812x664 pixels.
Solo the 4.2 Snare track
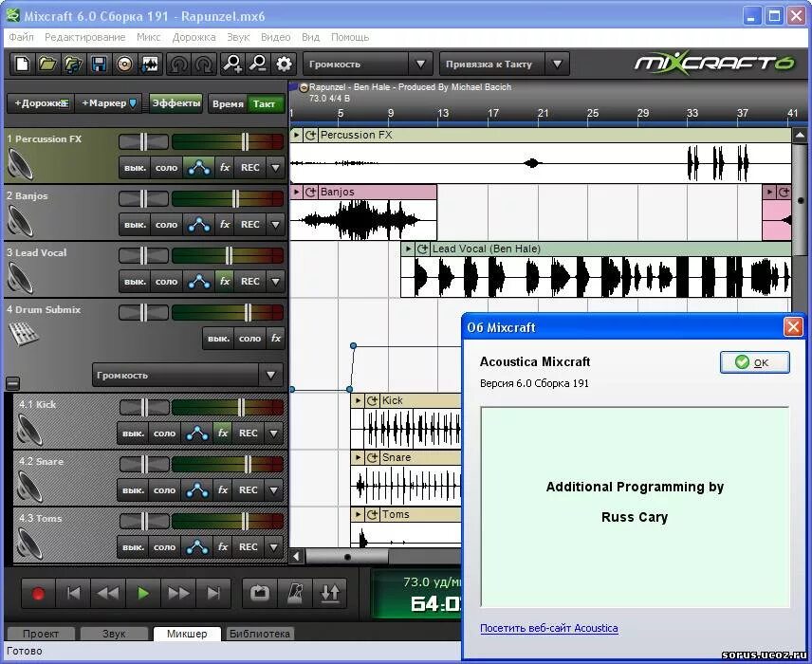[164, 490]
